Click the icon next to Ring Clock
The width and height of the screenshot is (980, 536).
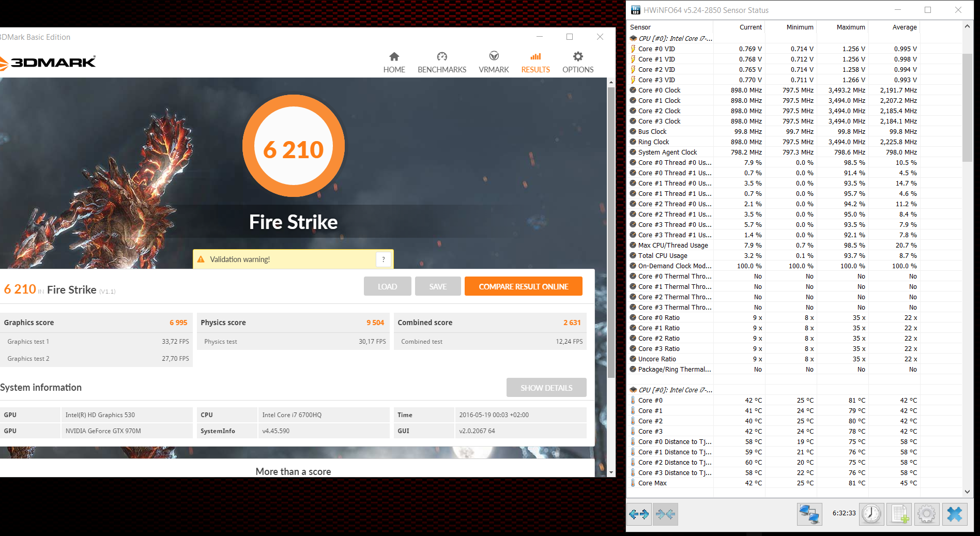coord(633,142)
